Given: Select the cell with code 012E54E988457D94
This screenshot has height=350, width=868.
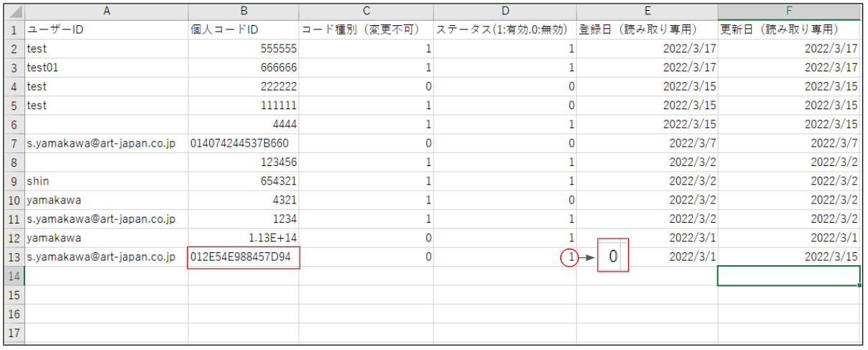Looking at the screenshot, I should click(244, 257).
